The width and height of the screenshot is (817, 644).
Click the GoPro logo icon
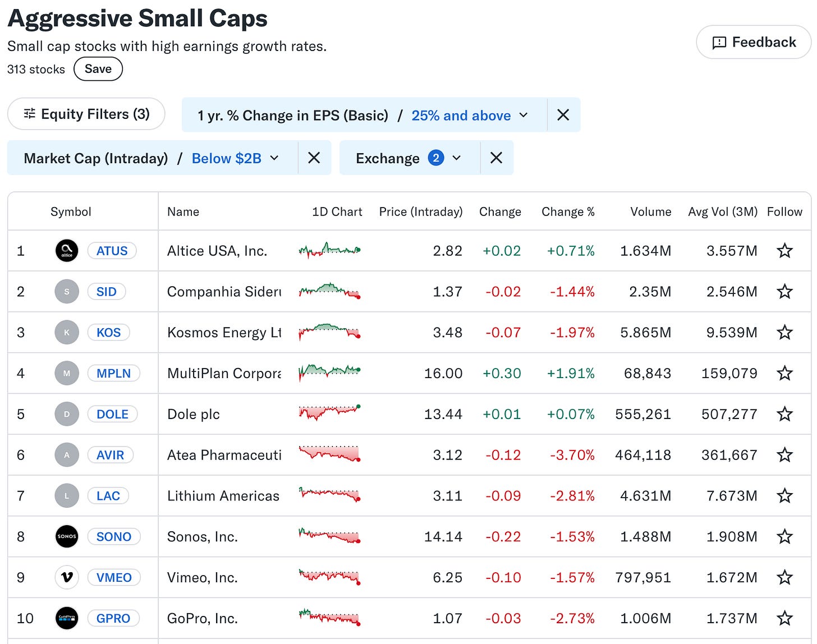(67, 618)
